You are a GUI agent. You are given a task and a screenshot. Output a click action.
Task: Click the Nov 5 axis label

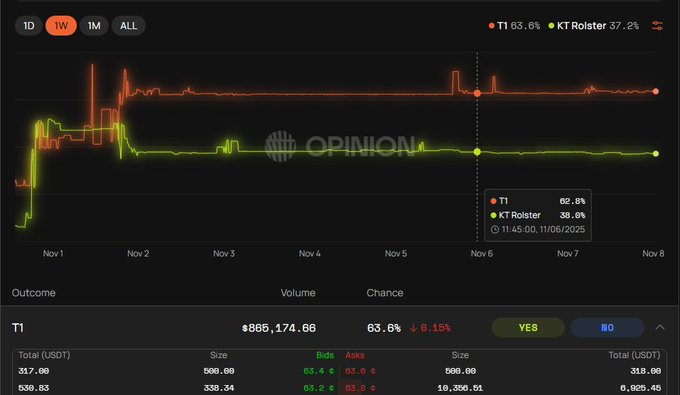(396, 253)
